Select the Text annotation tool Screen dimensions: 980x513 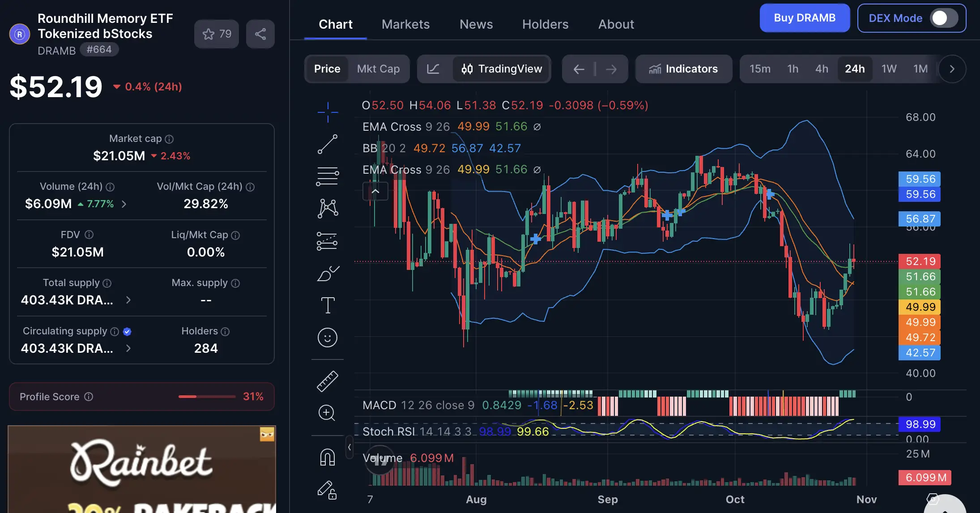pyautogui.click(x=328, y=305)
